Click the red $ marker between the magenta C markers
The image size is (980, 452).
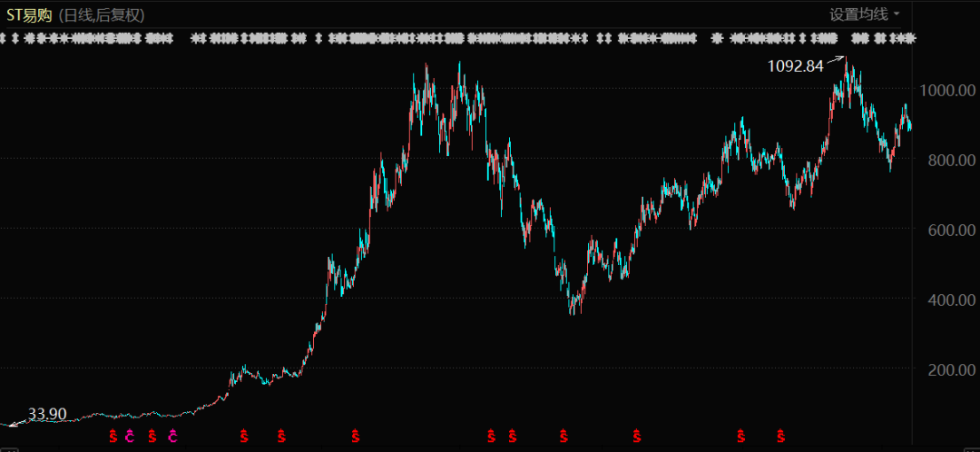click(152, 437)
